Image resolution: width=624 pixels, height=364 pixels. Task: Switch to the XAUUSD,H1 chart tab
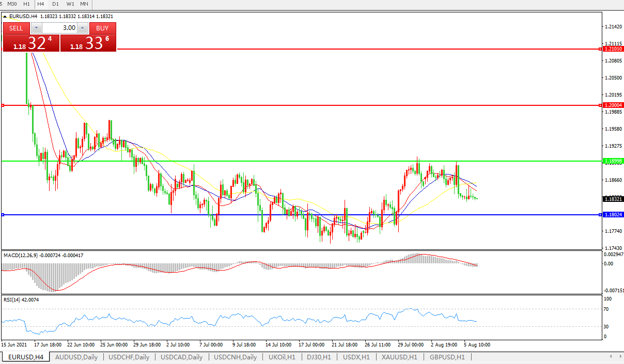coord(400,357)
